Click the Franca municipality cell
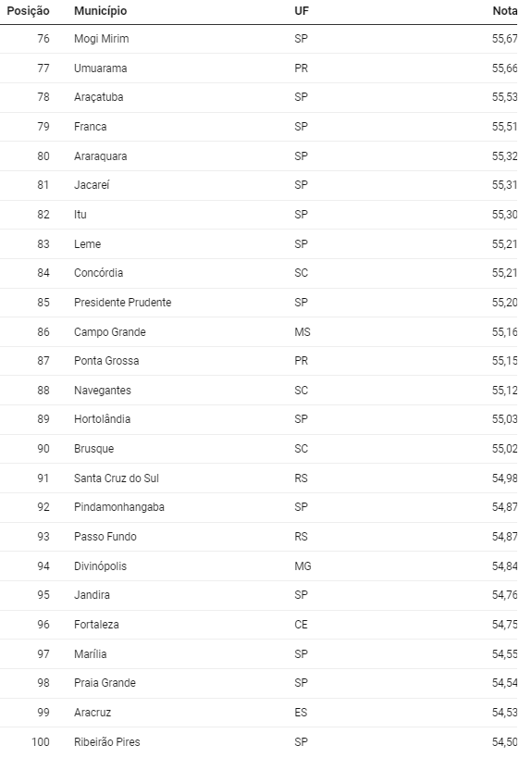Viewport: 532px width, 758px height. click(91, 127)
